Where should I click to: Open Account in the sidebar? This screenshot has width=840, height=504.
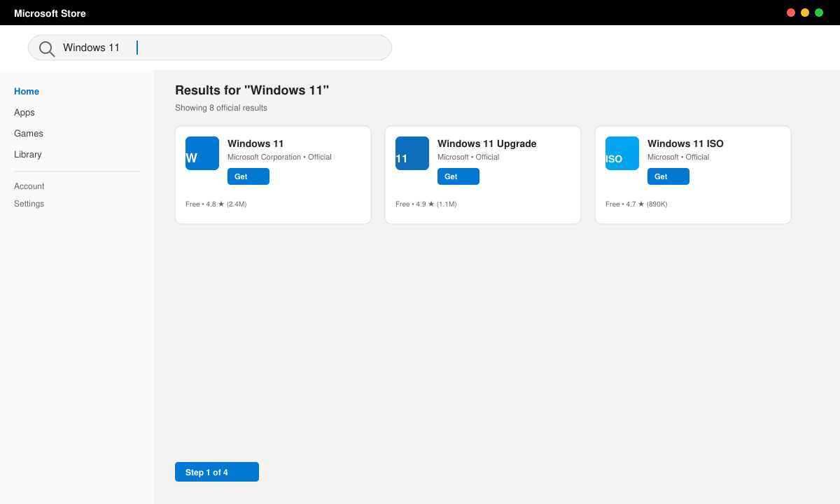tap(29, 186)
